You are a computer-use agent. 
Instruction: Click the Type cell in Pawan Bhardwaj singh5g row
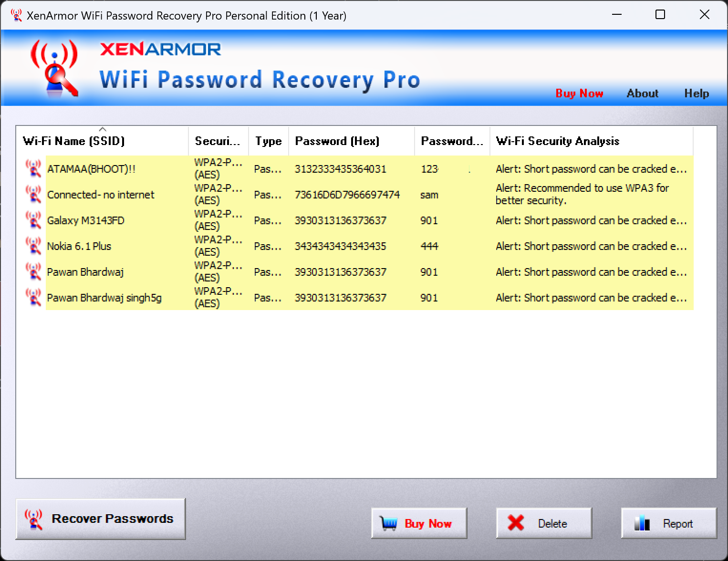tap(268, 298)
